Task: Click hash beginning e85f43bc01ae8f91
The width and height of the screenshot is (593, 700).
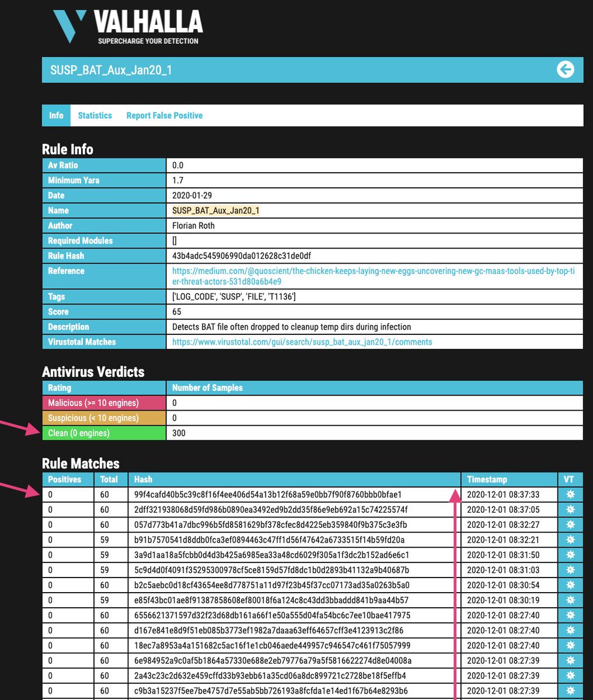Action: tap(271, 600)
